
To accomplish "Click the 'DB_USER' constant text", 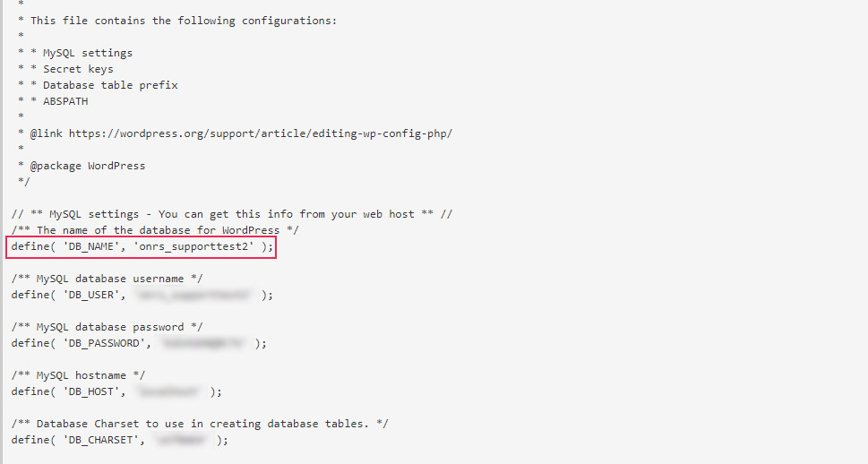I will click(91, 295).
